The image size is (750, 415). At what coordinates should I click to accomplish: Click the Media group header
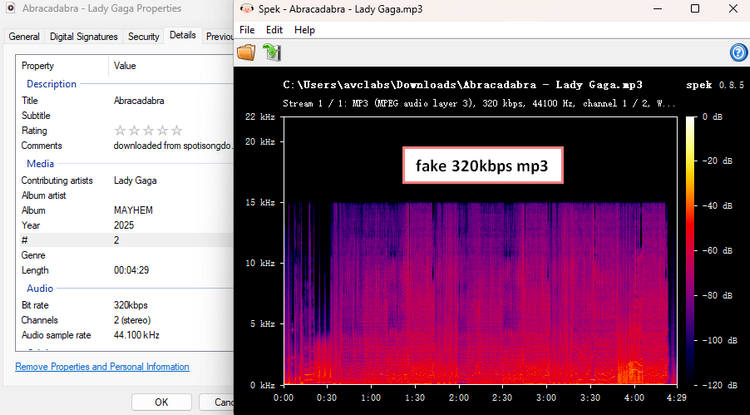(x=40, y=164)
